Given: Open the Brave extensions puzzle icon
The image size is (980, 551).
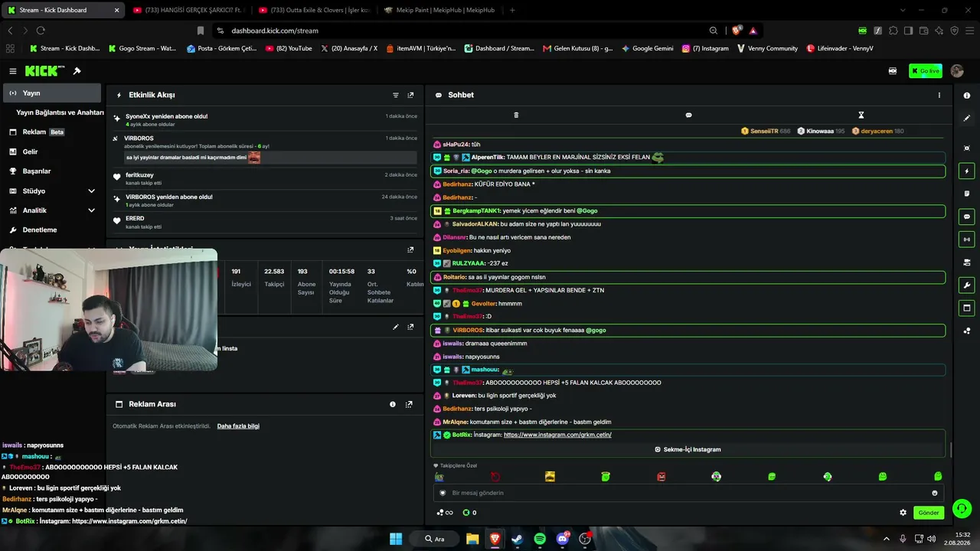Looking at the screenshot, I should point(893,31).
